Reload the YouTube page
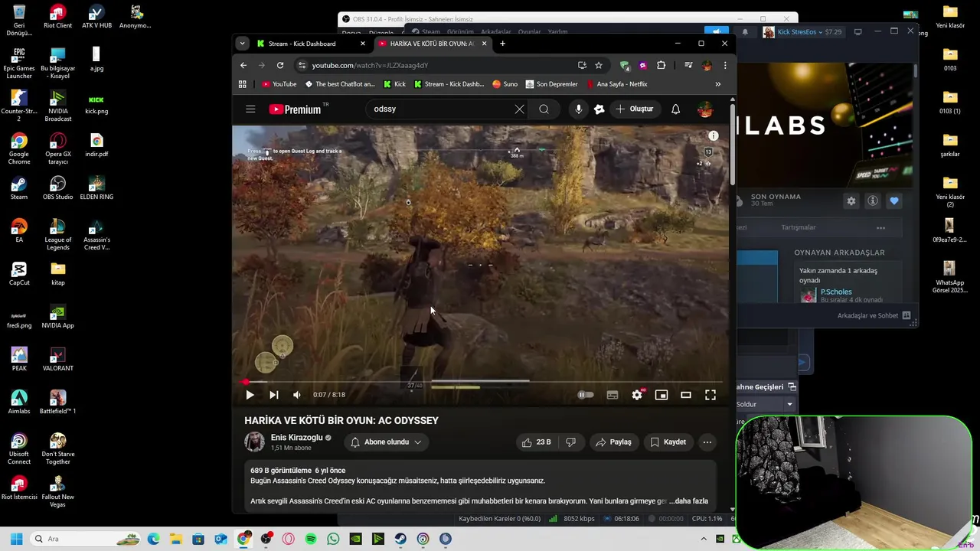Screen dimensions: 980x551 click(280, 66)
